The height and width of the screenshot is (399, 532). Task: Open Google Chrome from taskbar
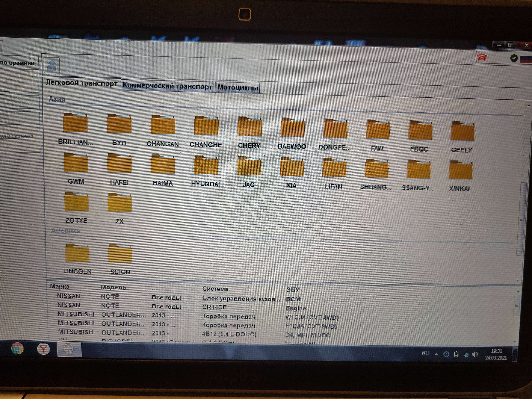pyautogui.click(x=18, y=349)
